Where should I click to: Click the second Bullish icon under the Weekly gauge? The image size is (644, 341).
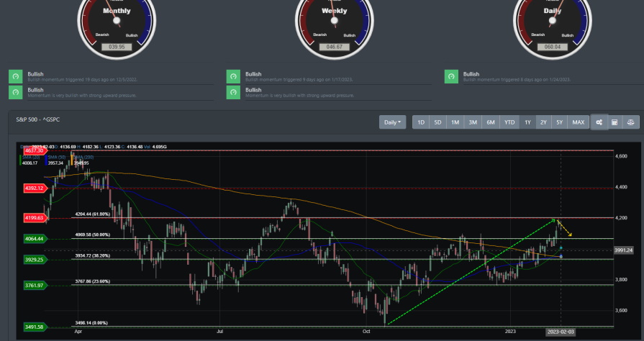[x=233, y=92]
